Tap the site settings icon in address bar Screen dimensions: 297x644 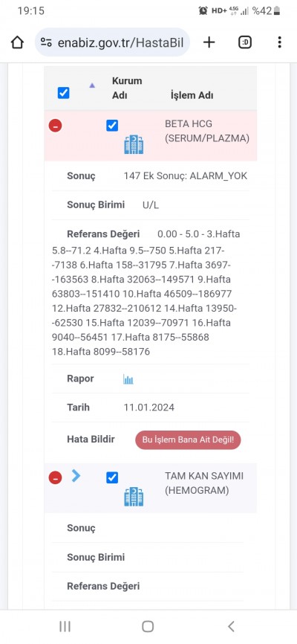(x=46, y=42)
